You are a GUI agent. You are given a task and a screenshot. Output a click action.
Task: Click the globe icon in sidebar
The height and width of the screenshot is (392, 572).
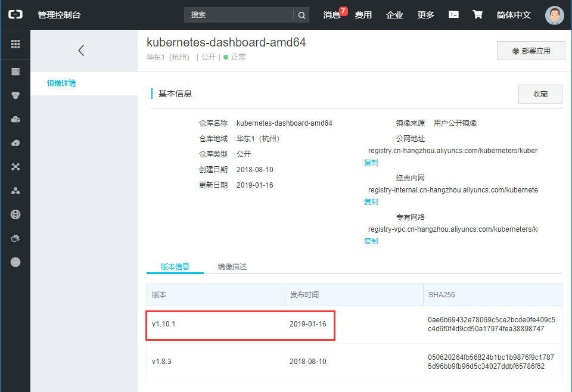point(15,214)
